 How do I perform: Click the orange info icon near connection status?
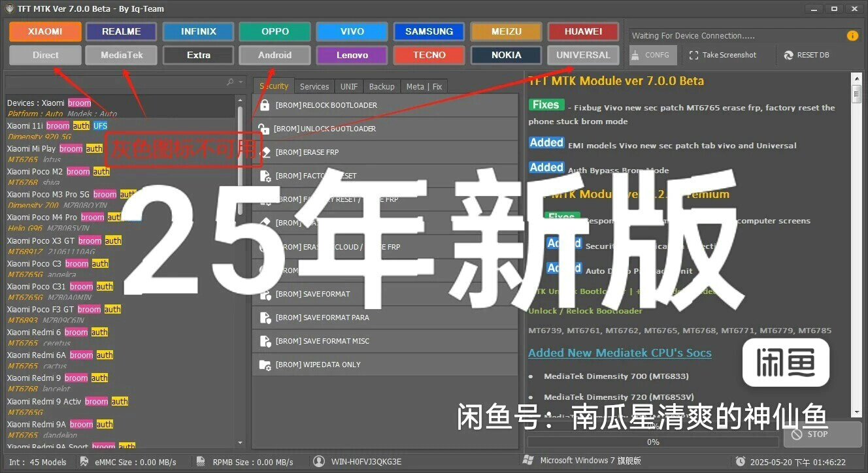[x=852, y=36]
